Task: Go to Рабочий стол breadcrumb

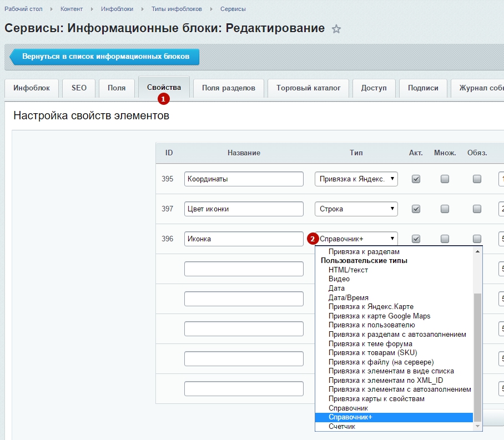Action: [x=23, y=9]
